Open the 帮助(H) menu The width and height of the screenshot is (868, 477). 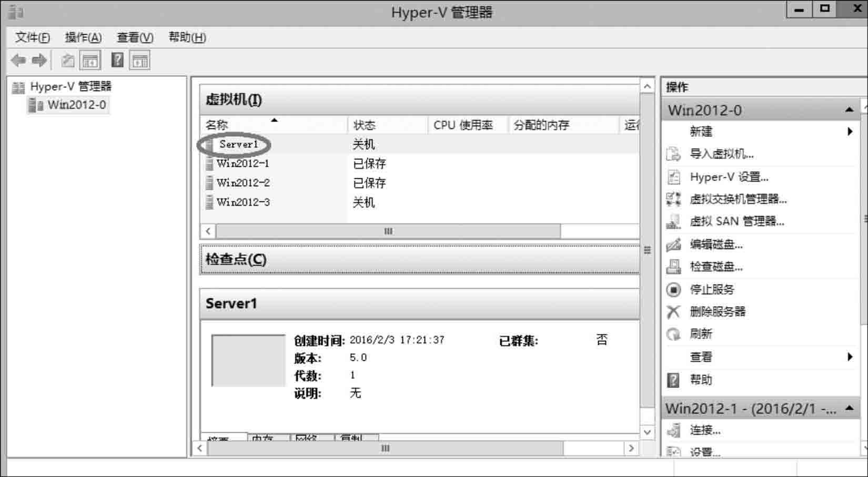[x=187, y=37]
